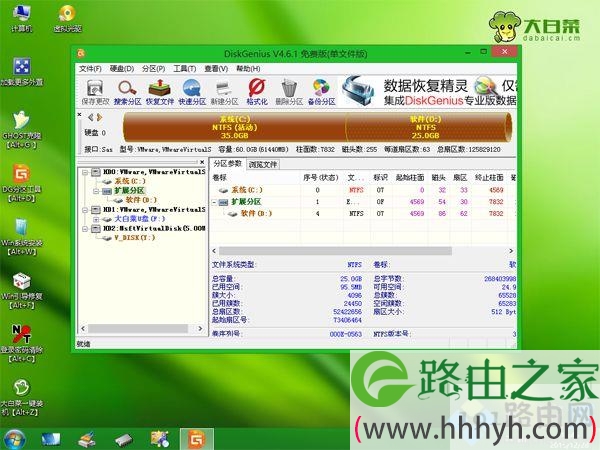Click the Windows Start button
The width and height of the screenshot is (600, 450).
(x=13, y=439)
